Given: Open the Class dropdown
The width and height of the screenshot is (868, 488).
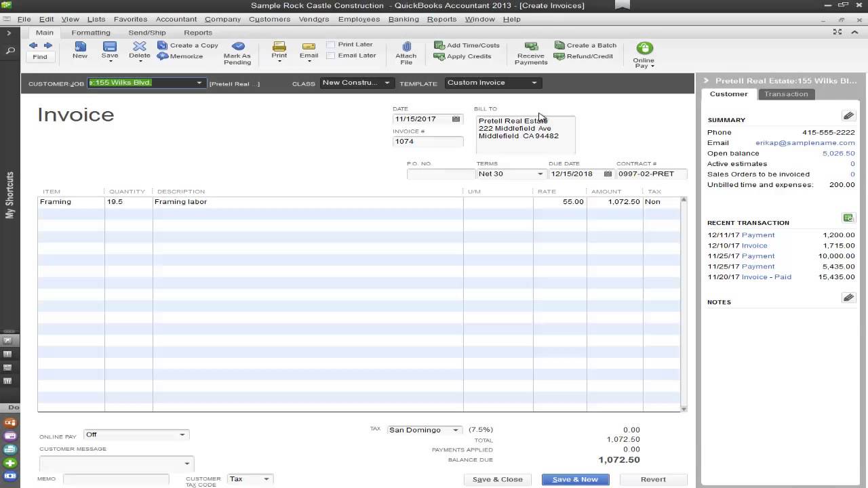Looking at the screenshot, I should point(387,83).
